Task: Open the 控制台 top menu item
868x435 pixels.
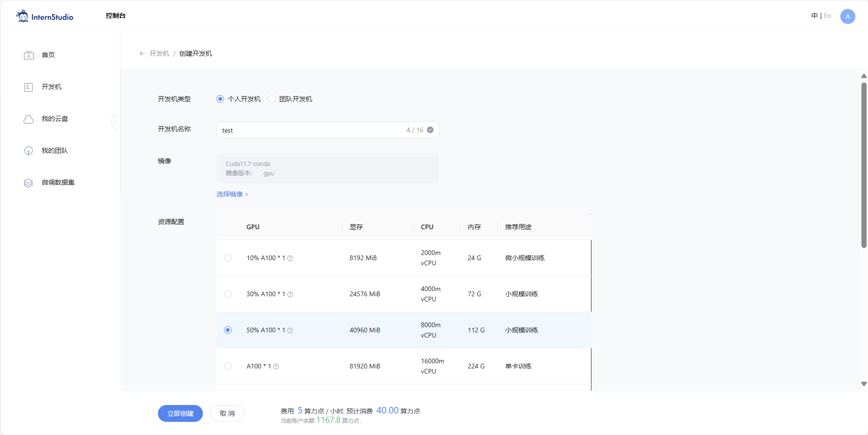Action: click(x=115, y=16)
